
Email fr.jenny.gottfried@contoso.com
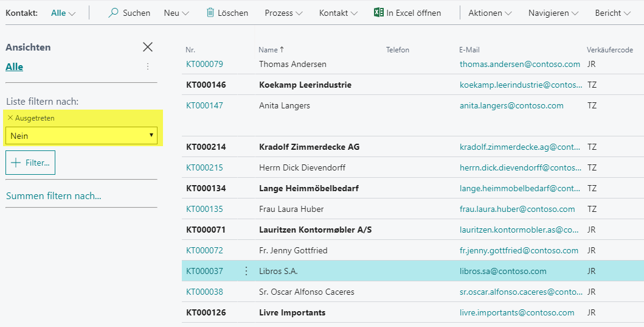pyautogui.click(x=519, y=250)
